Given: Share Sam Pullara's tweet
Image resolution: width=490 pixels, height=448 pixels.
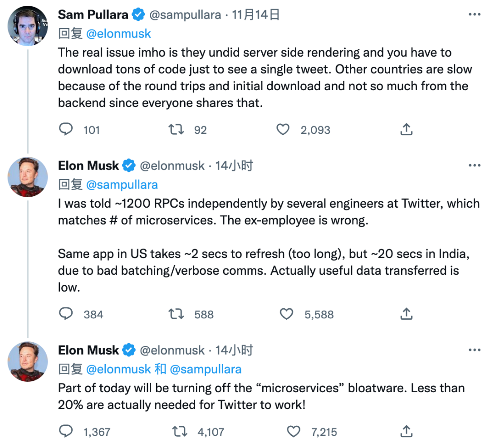Looking at the screenshot, I should 407,130.
